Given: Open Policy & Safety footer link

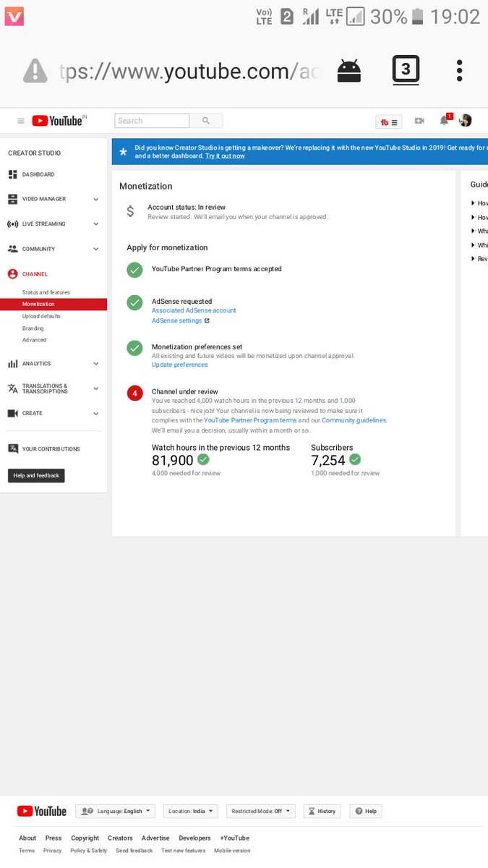Looking at the screenshot, I should pos(89,851).
